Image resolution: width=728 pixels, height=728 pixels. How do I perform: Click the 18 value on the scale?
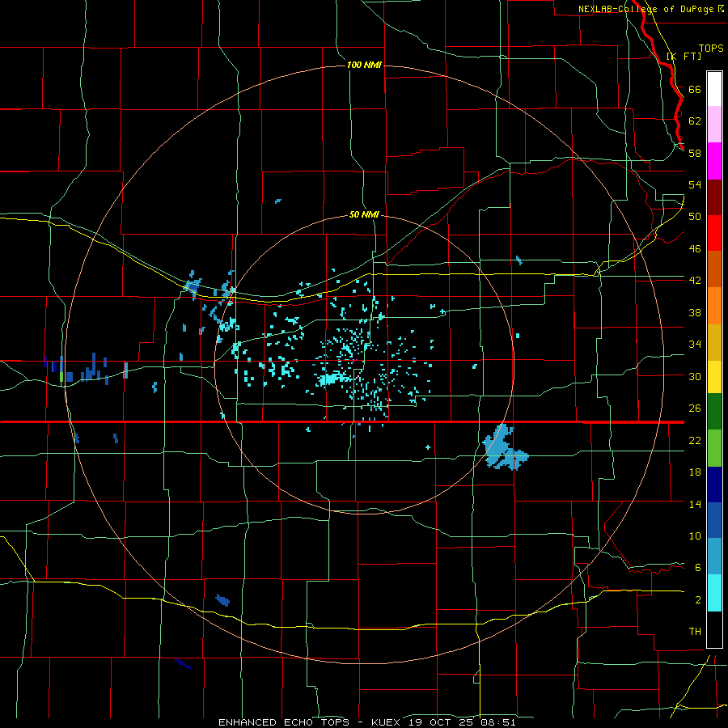(695, 472)
